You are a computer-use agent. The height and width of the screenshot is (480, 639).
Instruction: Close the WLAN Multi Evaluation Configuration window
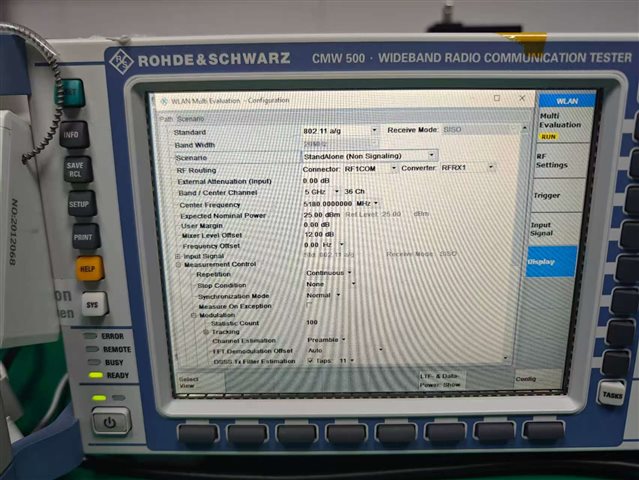point(522,98)
